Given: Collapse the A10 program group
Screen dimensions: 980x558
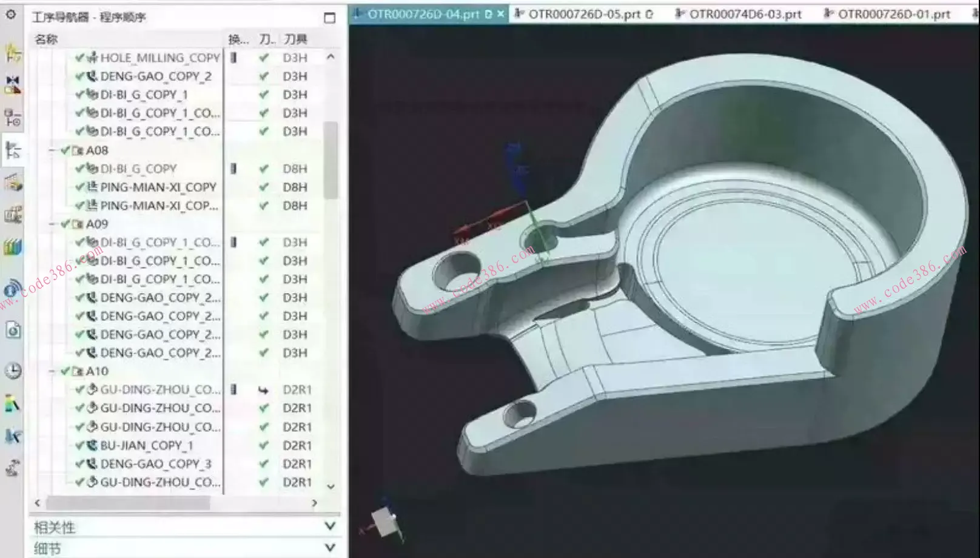Looking at the screenshot, I should 53,371.
